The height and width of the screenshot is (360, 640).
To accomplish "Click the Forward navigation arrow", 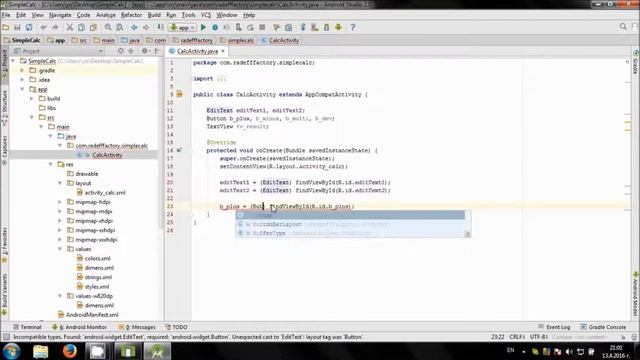I will pyautogui.click(x=146, y=27).
